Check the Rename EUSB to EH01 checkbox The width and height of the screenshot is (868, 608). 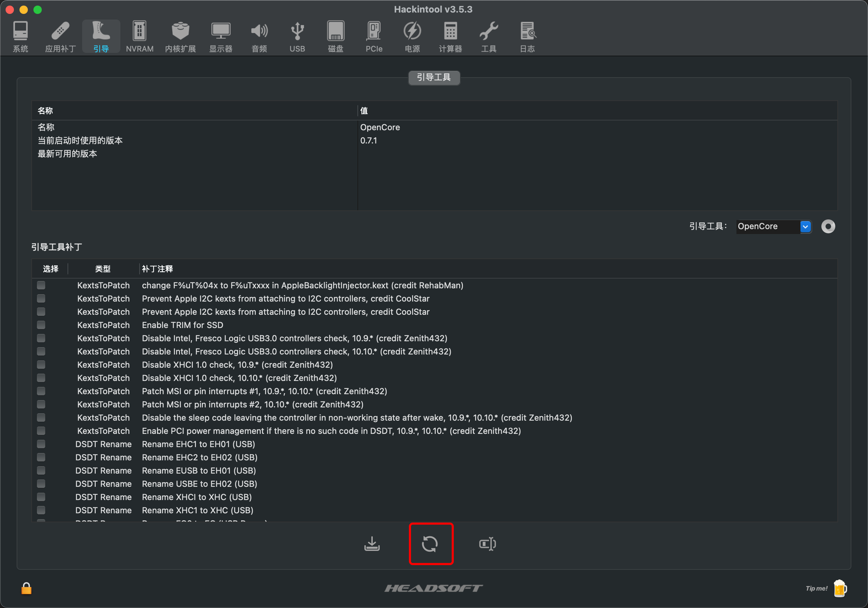tap(41, 470)
